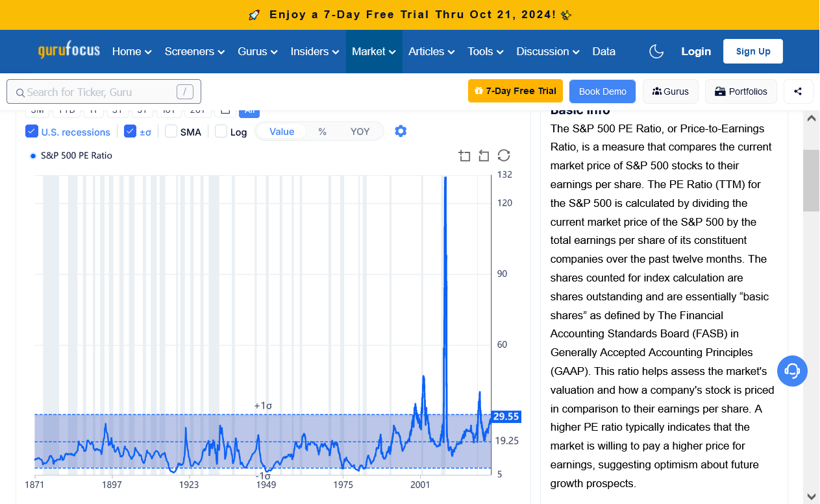Image resolution: width=820 pixels, height=504 pixels.
Task: Expand the Insiders menu
Action: point(315,51)
